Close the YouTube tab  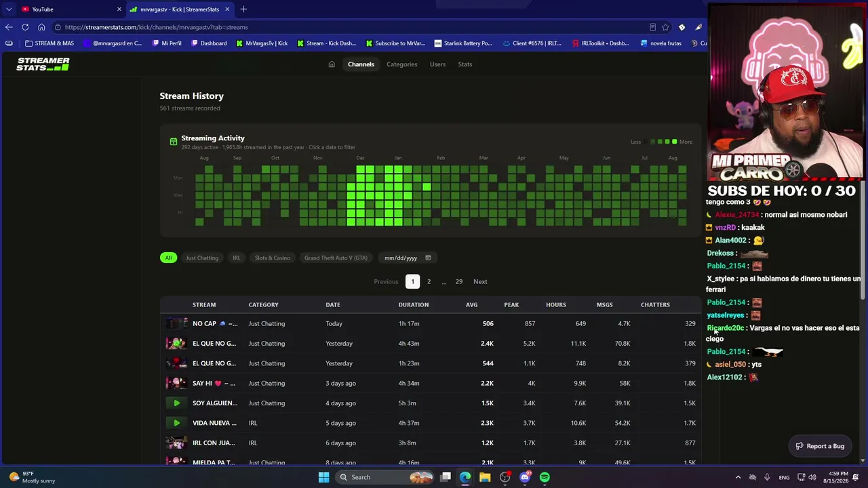point(119,9)
